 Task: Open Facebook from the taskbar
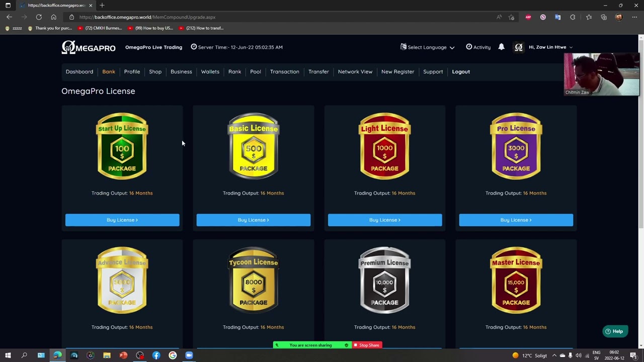pos(156,355)
